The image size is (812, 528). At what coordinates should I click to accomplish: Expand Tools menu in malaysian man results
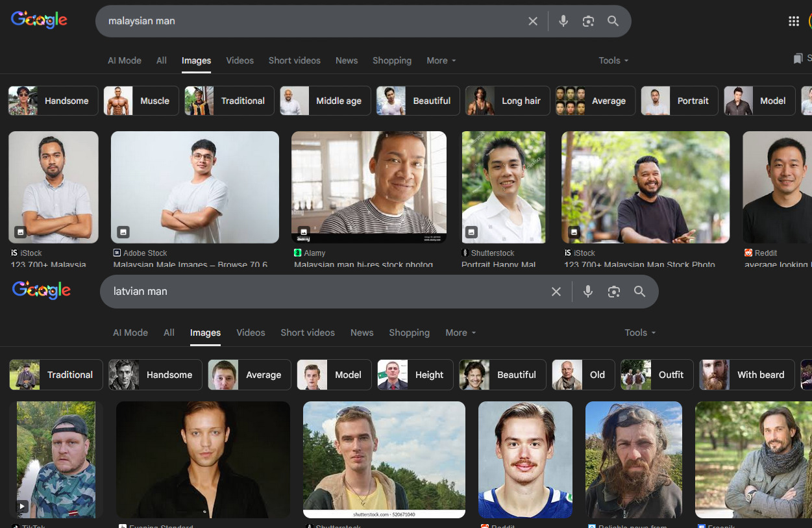(x=613, y=60)
